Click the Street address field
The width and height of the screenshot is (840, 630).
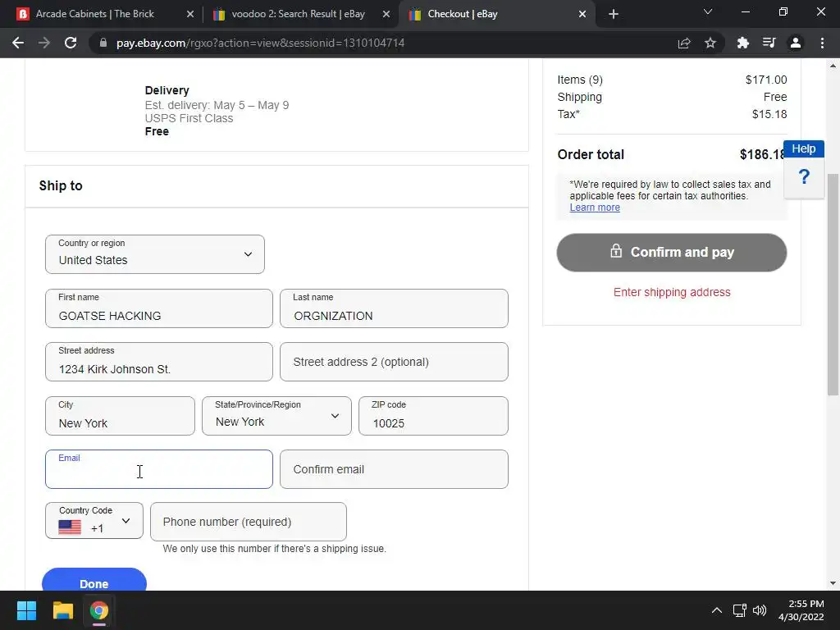click(159, 362)
